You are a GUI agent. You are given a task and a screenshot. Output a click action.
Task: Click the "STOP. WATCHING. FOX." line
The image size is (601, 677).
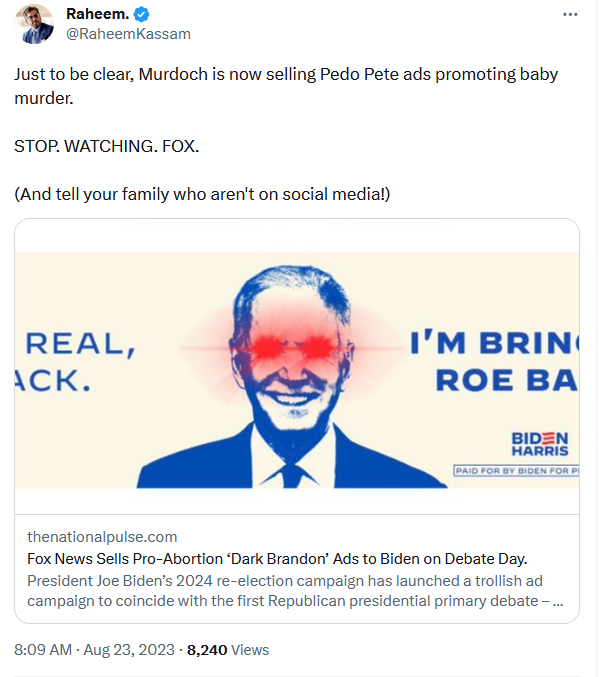(x=107, y=146)
